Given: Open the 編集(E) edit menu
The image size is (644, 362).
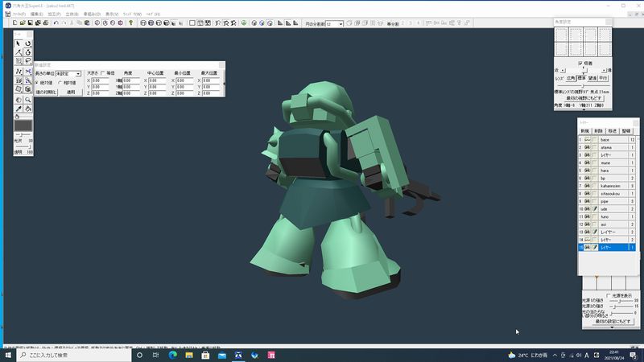Looking at the screenshot, I should [x=36, y=14].
